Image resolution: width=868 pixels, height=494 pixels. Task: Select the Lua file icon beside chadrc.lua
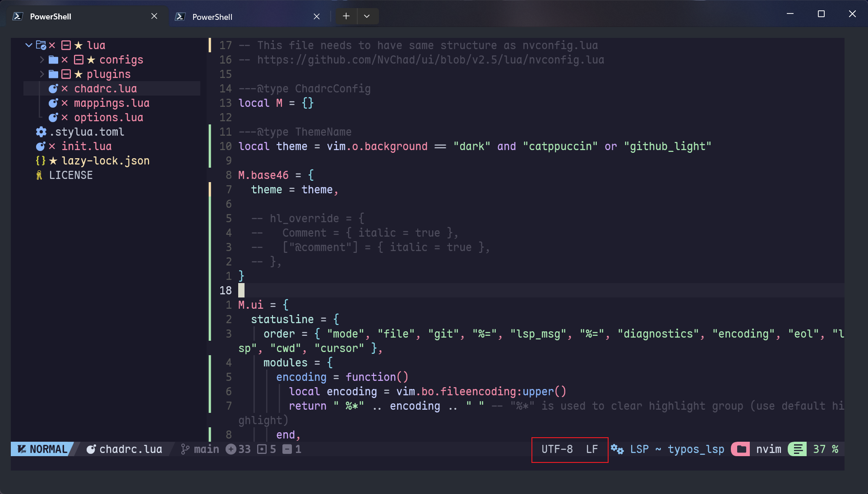tap(53, 88)
